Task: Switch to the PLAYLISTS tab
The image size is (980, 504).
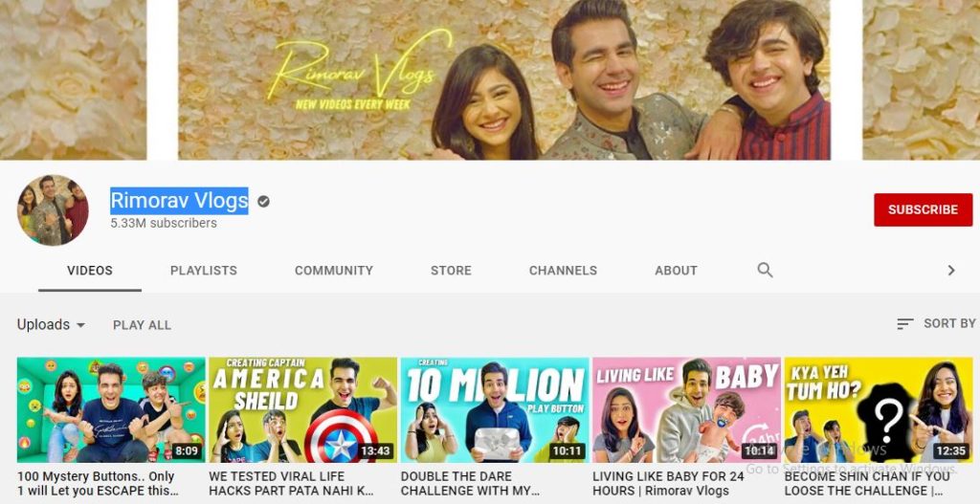Action: point(204,271)
